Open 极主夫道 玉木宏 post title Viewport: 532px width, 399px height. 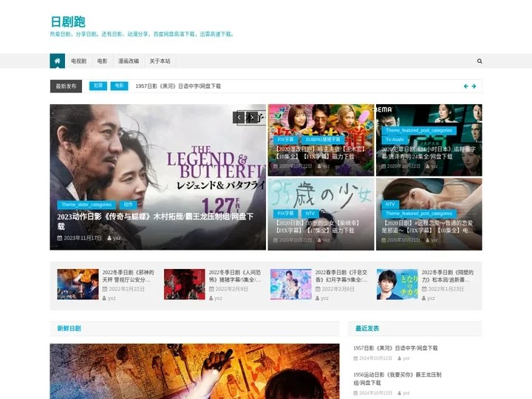(320, 153)
